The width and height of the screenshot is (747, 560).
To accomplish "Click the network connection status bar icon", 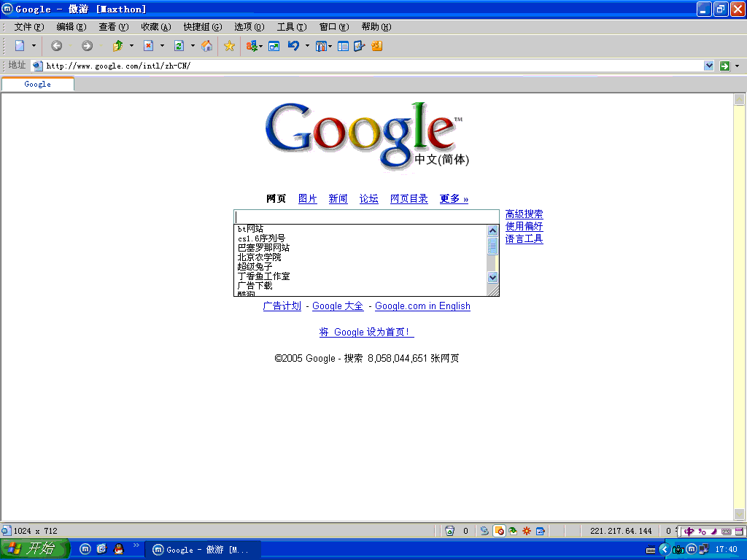I will click(x=484, y=531).
